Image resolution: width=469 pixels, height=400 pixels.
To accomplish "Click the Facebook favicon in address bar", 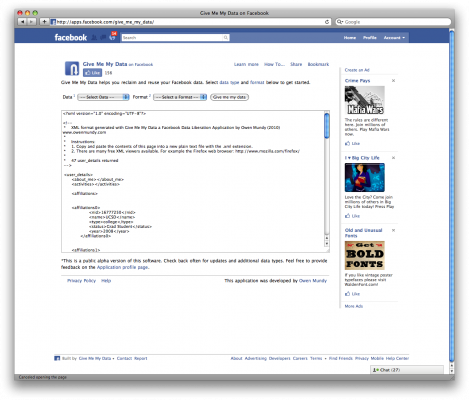I will pos(53,22).
